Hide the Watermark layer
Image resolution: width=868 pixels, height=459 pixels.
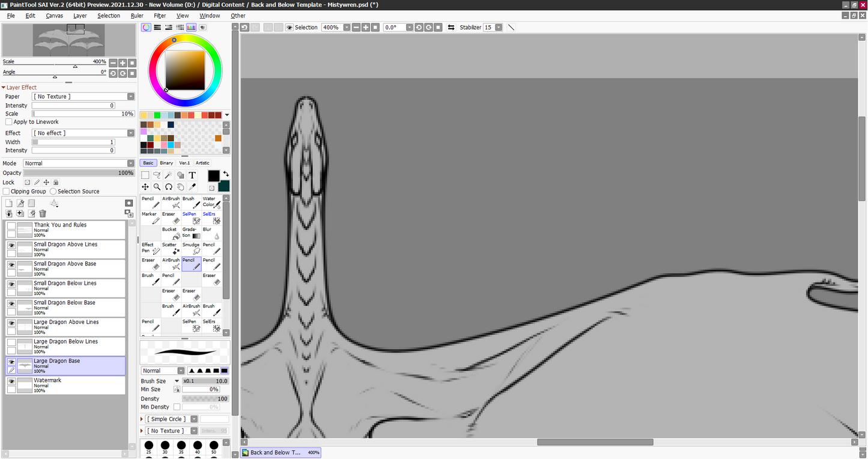(x=11, y=381)
